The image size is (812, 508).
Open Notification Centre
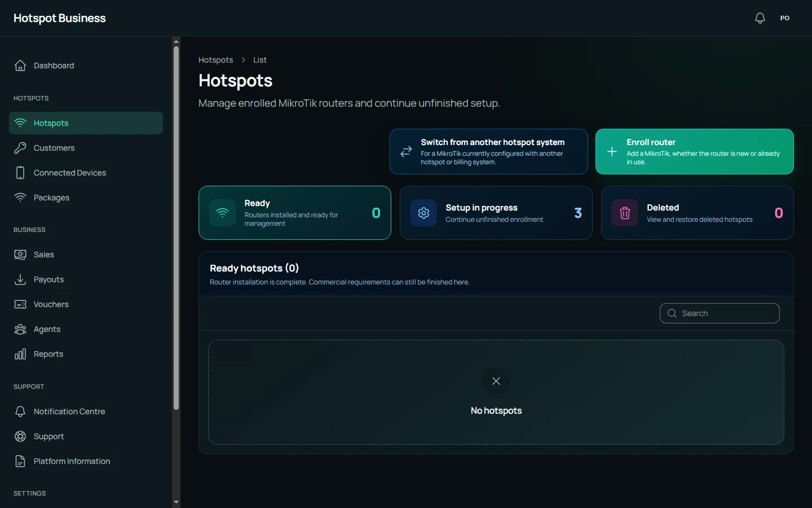pyautogui.click(x=86, y=411)
